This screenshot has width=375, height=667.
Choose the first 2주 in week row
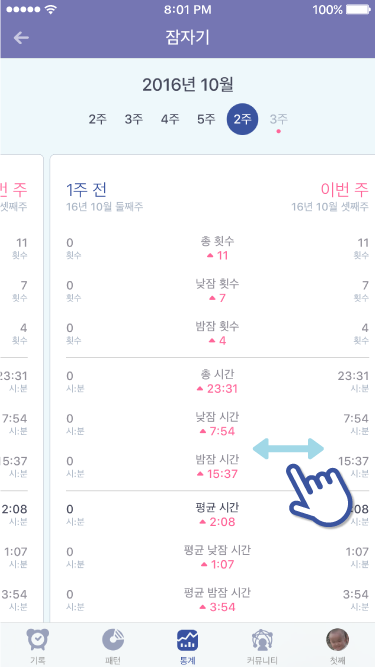click(98, 119)
